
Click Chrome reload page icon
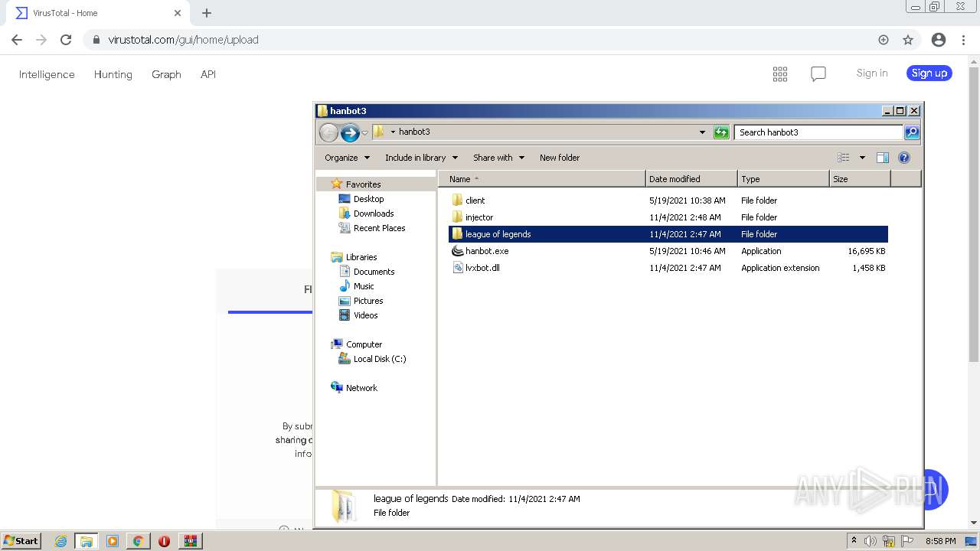(x=66, y=40)
